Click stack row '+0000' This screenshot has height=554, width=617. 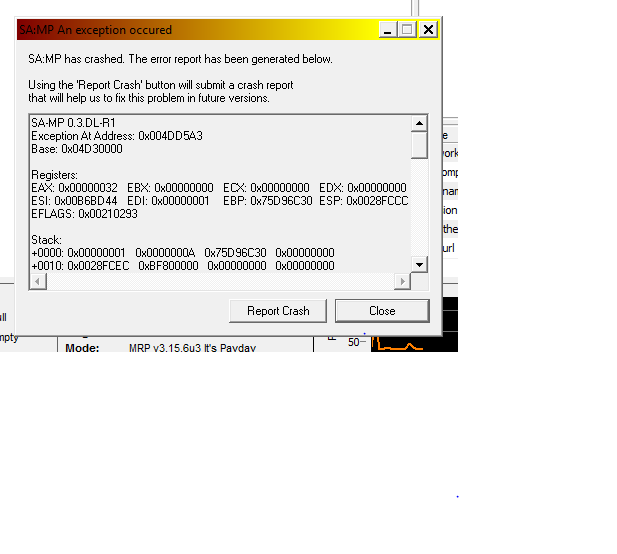[x=183, y=253]
